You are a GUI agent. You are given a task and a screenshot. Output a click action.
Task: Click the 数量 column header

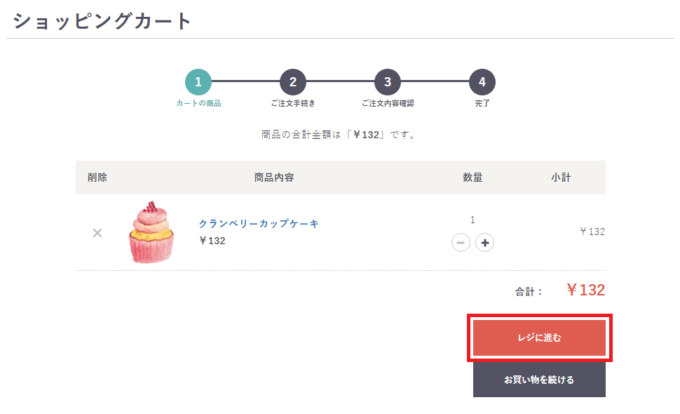(473, 177)
